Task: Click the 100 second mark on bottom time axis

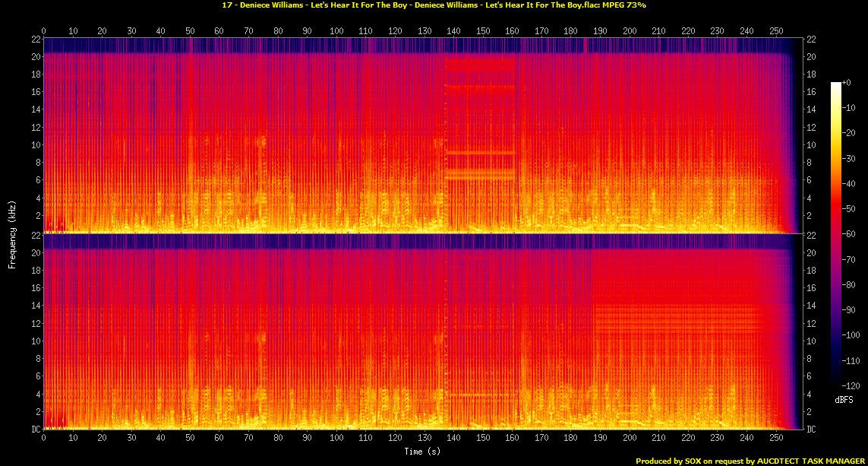Action: click(x=336, y=439)
